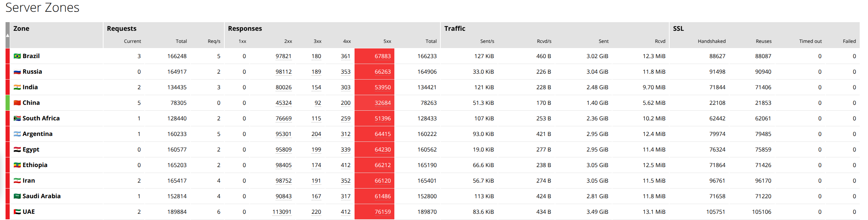Click Ethiopia's 4xx value 412
The image size is (868, 220).
pyautogui.click(x=345, y=165)
